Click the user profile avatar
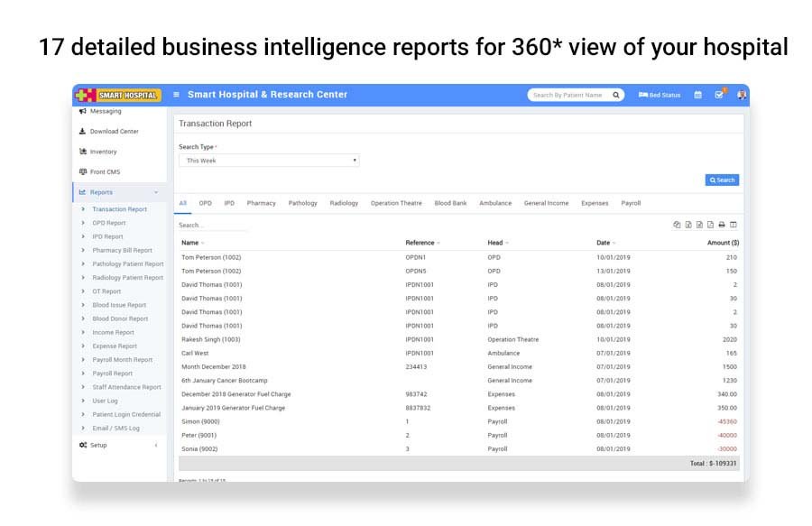The width and height of the screenshot is (812, 526). tap(741, 95)
